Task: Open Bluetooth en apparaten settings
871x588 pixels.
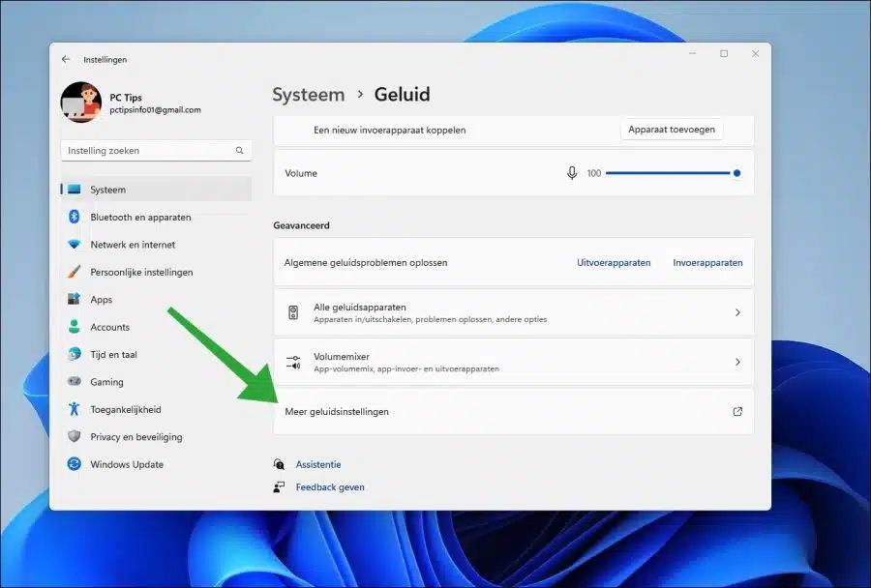Action: 156,217
